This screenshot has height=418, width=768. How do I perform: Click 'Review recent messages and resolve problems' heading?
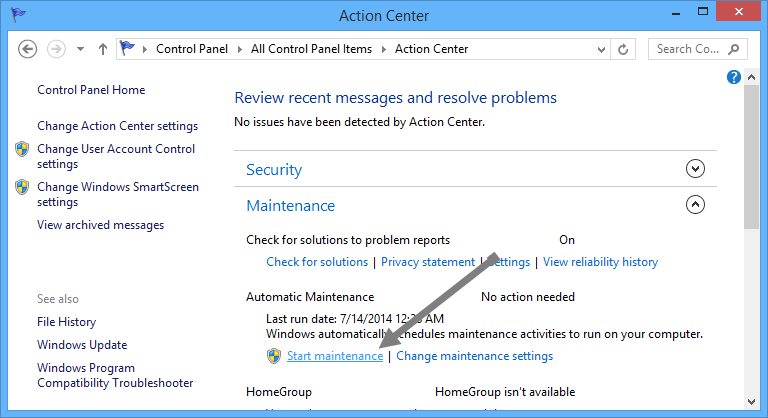(395, 98)
